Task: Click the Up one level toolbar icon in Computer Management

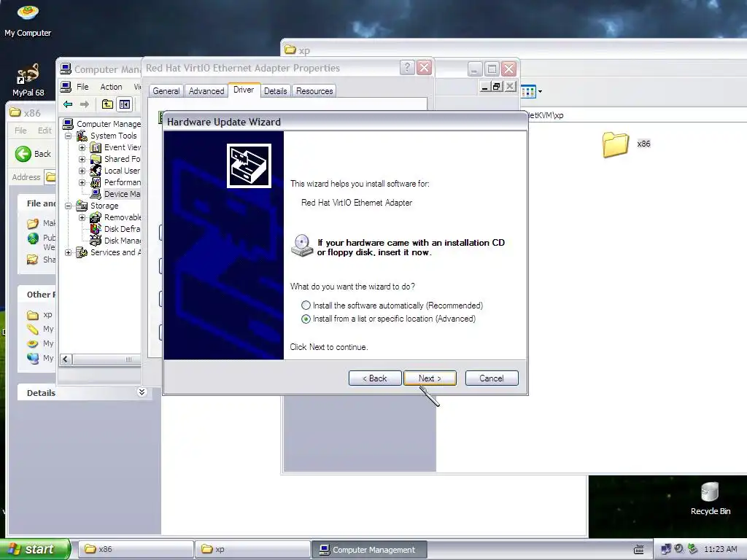Action: click(108, 104)
